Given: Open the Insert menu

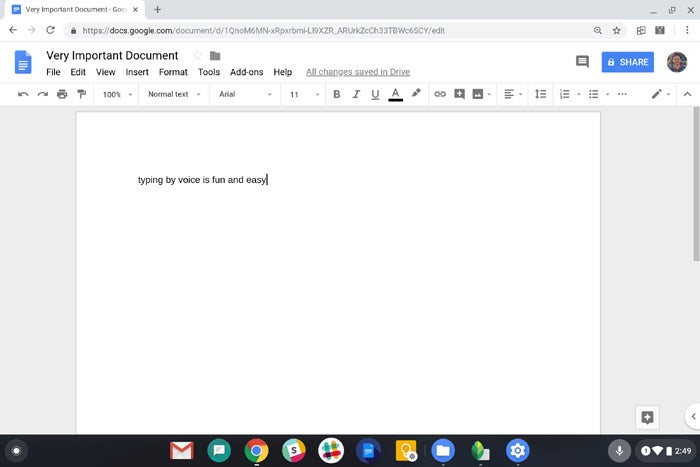Looking at the screenshot, I should pyautogui.click(x=137, y=72).
